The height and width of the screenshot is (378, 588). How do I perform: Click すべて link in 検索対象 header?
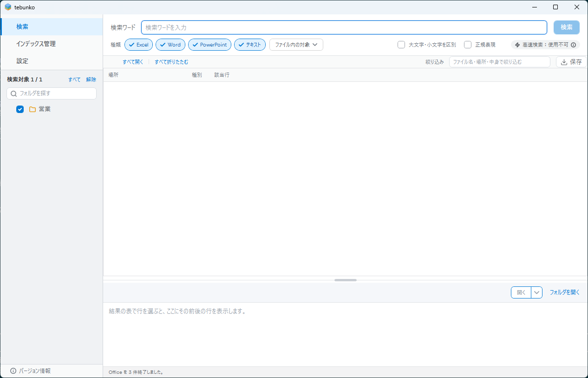74,80
